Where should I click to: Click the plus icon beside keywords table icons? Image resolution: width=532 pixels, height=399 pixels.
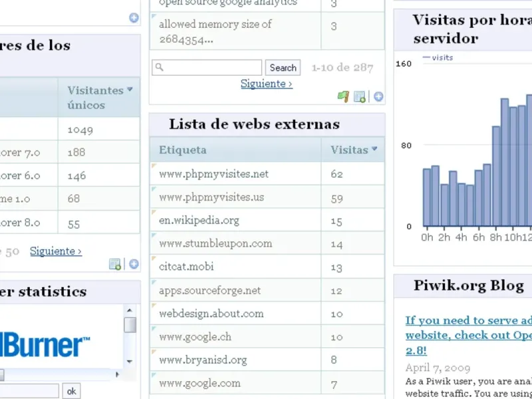coord(378,96)
